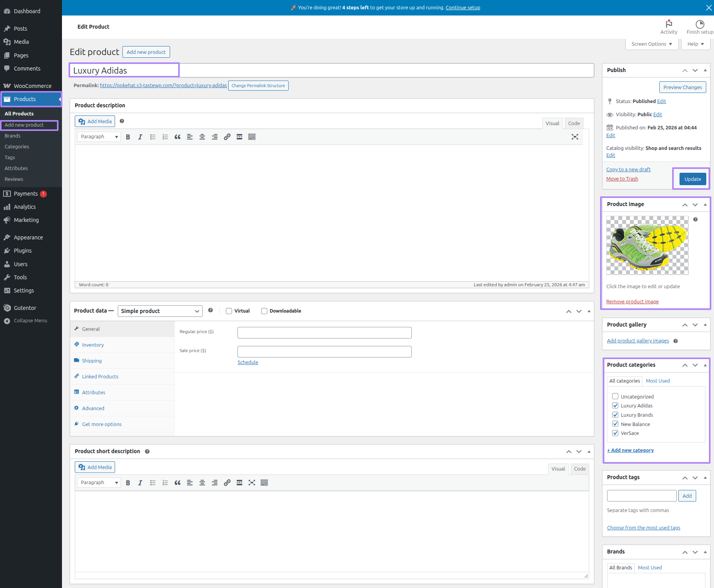Image resolution: width=714 pixels, height=588 pixels.
Task: Open the Simple product type dropdown
Action: point(160,311)
